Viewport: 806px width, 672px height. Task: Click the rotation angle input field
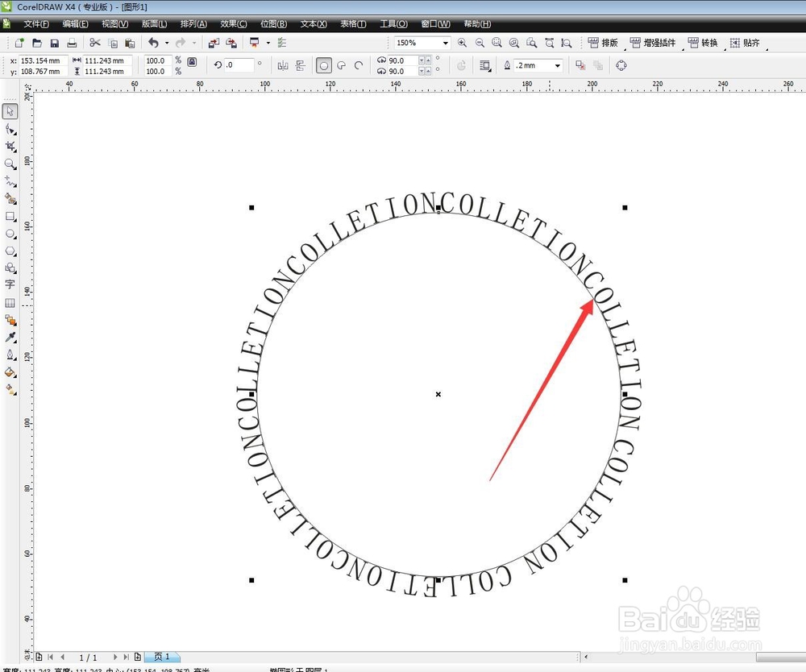click(239, 64)
